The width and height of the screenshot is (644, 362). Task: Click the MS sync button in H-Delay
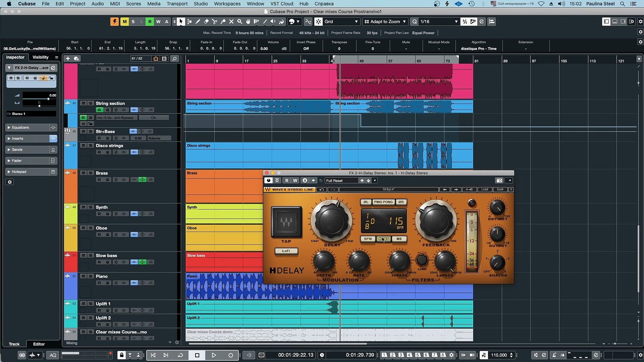(399, 239)
